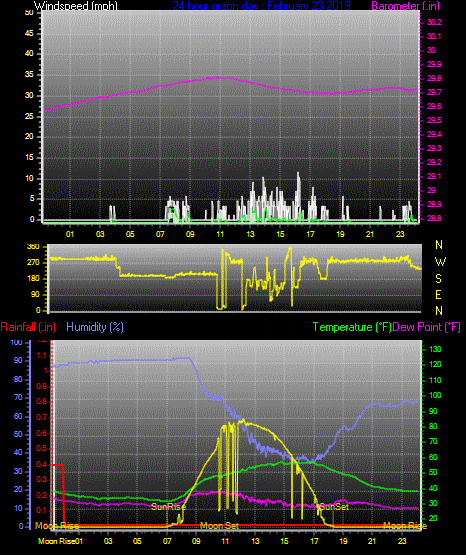Select the 15 tick on windspeed axis

(29, 158)
